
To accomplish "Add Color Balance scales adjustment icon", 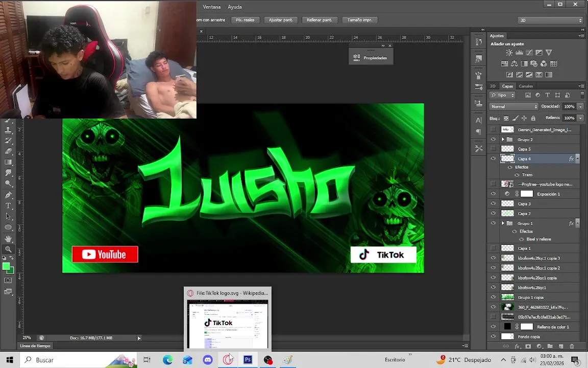I will [514, 64].
